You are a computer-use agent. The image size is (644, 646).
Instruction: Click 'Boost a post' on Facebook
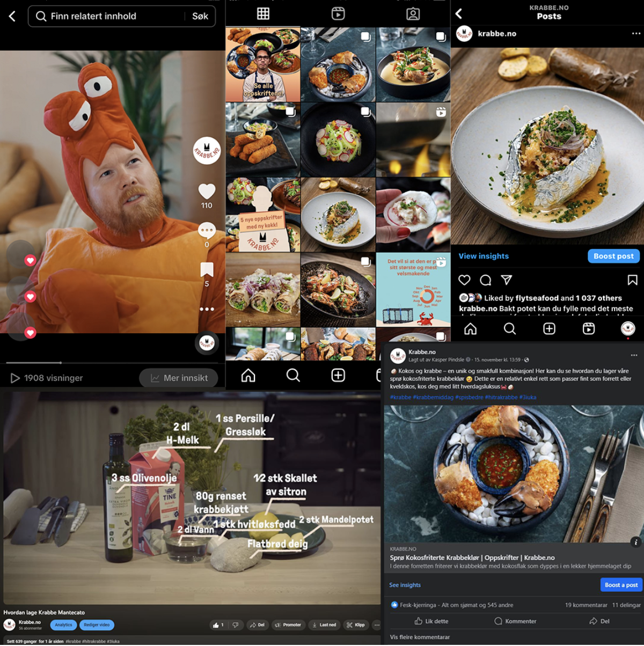(621, 585)
